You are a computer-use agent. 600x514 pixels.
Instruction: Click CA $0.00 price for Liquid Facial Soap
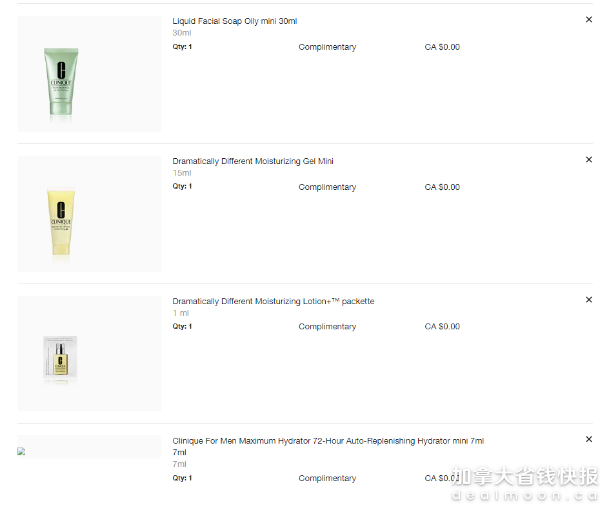point(442,47)
